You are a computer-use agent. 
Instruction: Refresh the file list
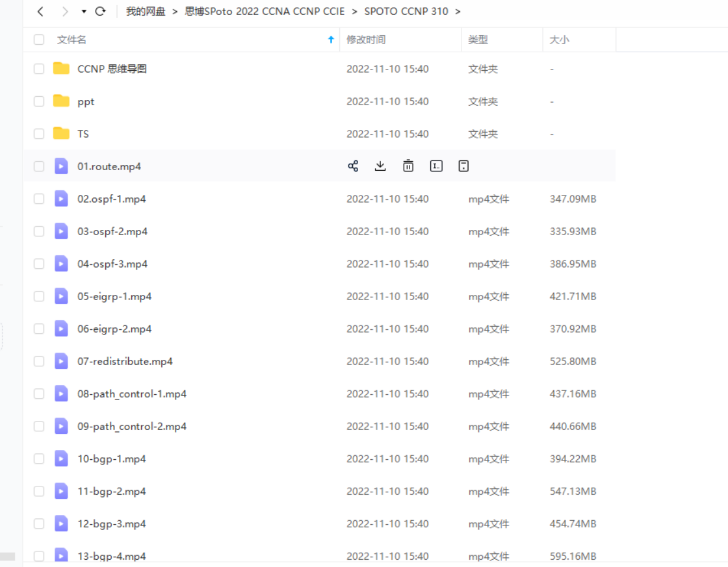click(100, 12)
